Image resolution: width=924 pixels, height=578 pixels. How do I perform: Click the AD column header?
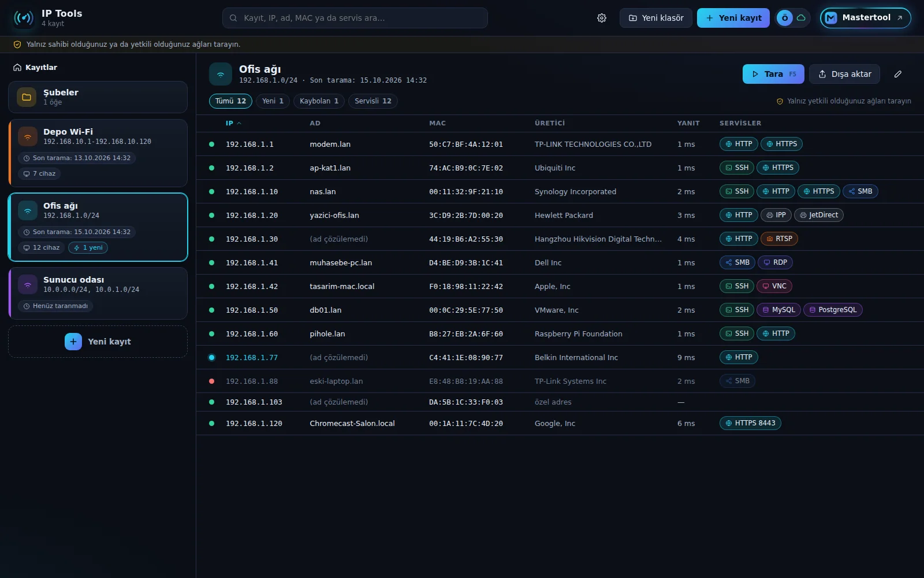[315, 123]
